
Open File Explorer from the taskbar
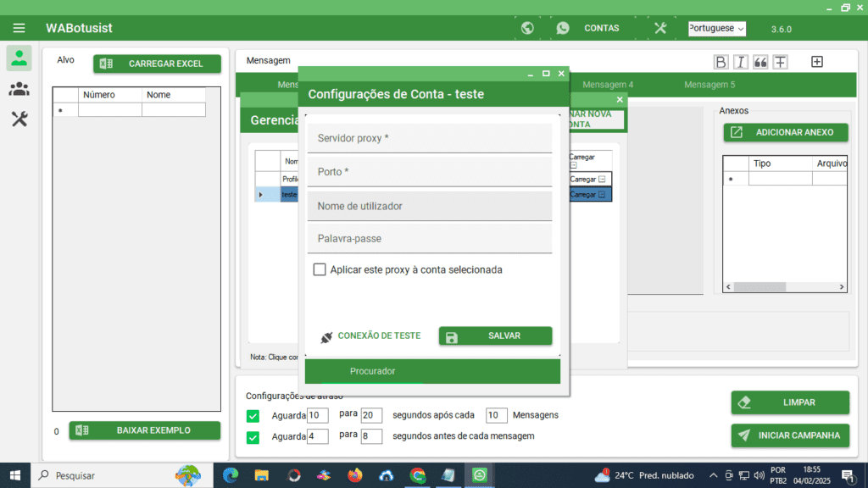click(261, 475)
